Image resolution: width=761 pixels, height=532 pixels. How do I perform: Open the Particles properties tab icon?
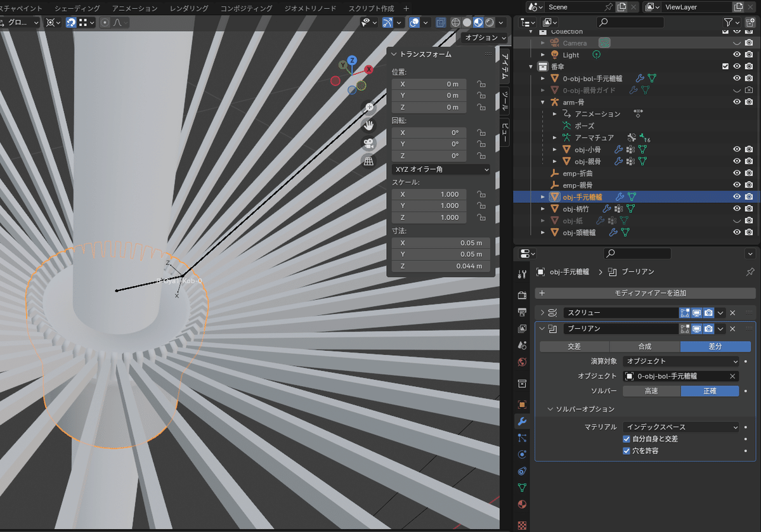(522, 438)
